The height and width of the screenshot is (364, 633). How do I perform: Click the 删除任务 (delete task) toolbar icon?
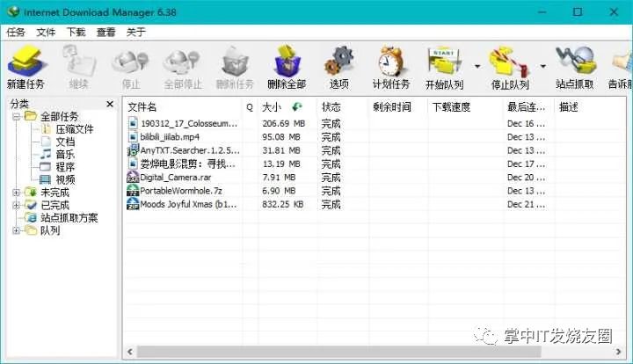235,61
